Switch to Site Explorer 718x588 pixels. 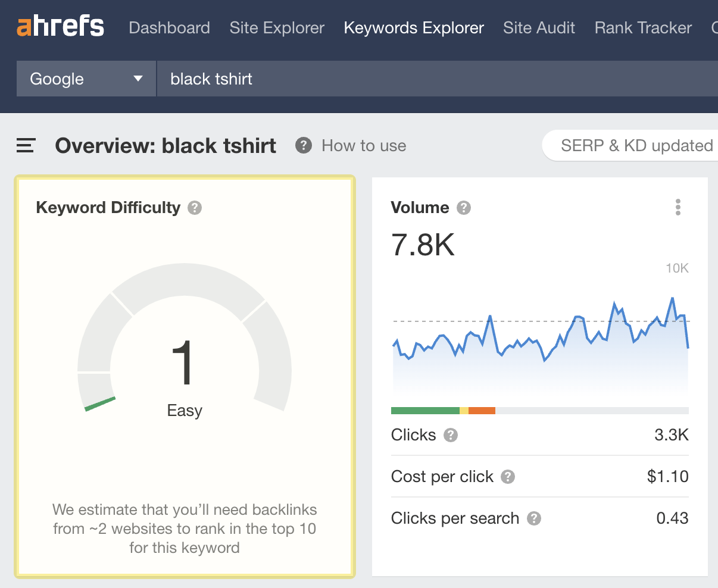click(276, 27)
